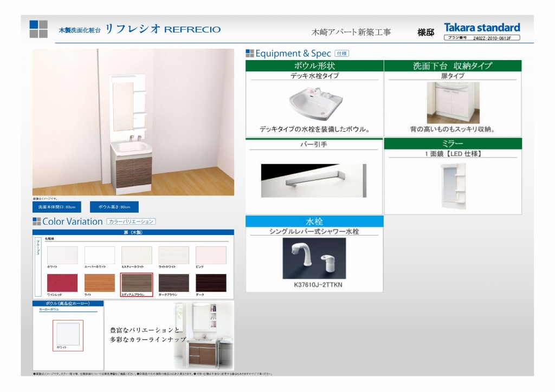Click the single-panel LED mirror image
This screenshot has height=392, width=555.
click(x=453, y=183)
